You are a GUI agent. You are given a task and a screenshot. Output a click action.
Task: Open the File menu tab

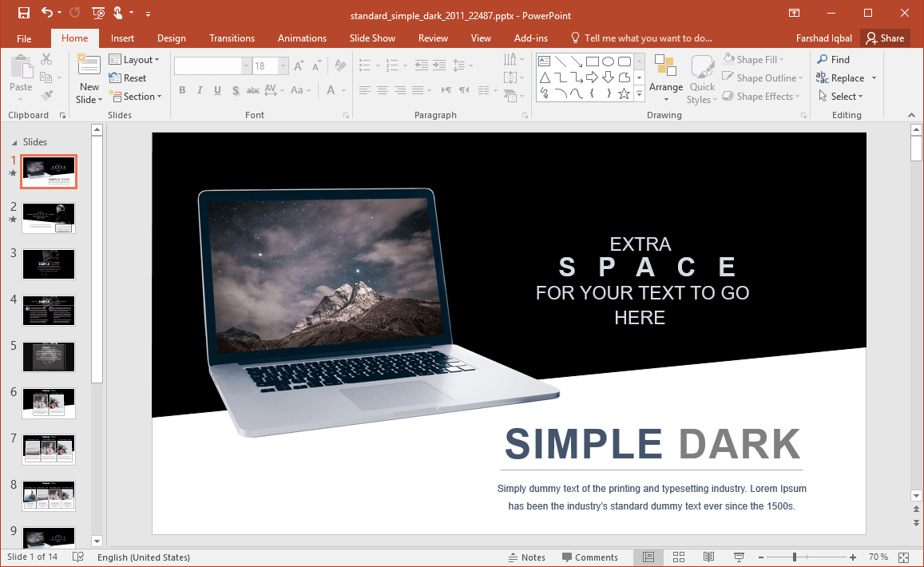pos(24,38)
